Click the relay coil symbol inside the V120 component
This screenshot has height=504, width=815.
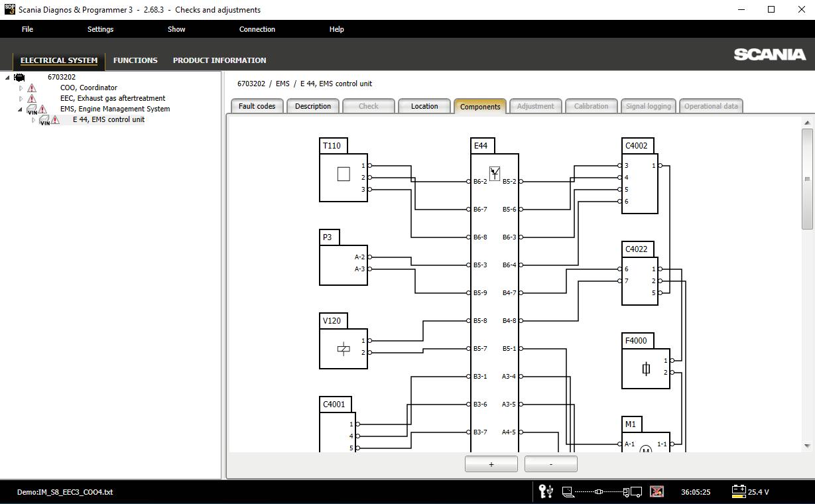click(x=344, y=349)
